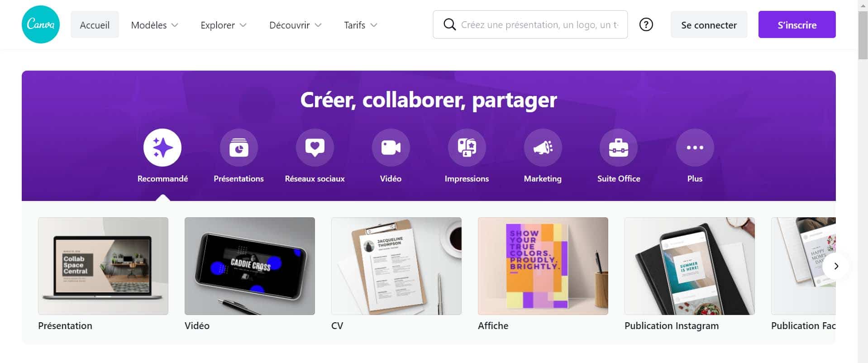This screenshot has height=363, width=868.
Task: Go to the Accueil tab
Action: tap(95, 25)
